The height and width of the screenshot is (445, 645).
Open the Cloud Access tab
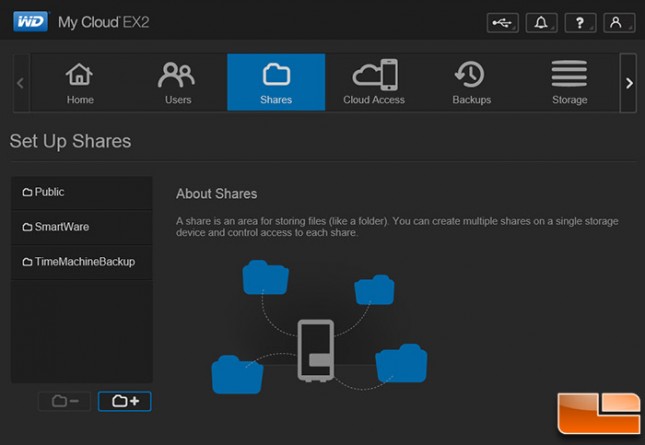click(x=374, y=82)
